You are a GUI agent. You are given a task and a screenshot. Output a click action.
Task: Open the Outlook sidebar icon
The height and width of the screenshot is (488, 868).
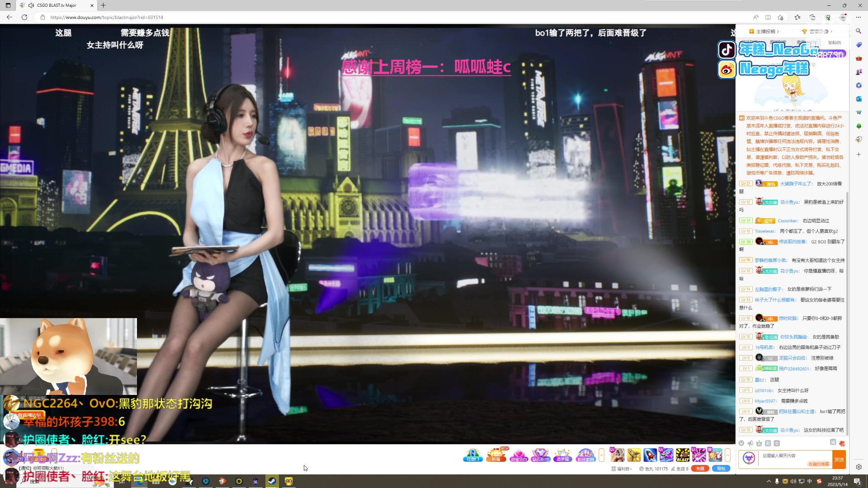(859, 99)
